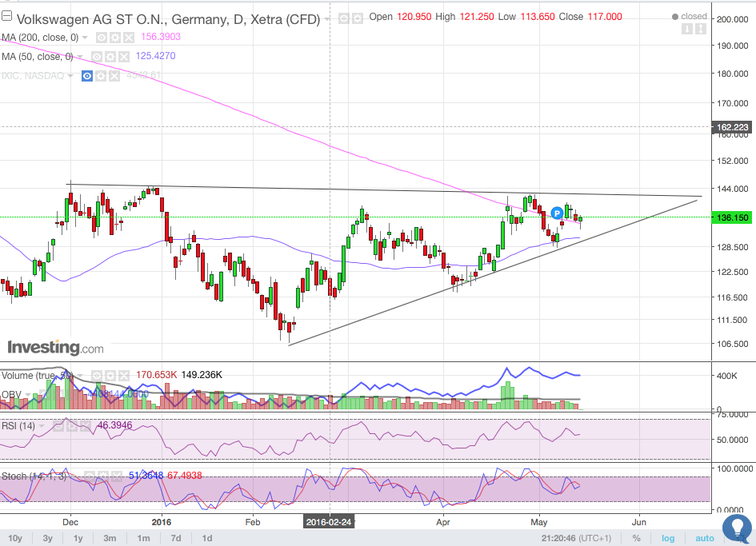The width and height of the screenshot is (756, 546).
Task: Click the 200.000 price axis label
Action: 732,19
